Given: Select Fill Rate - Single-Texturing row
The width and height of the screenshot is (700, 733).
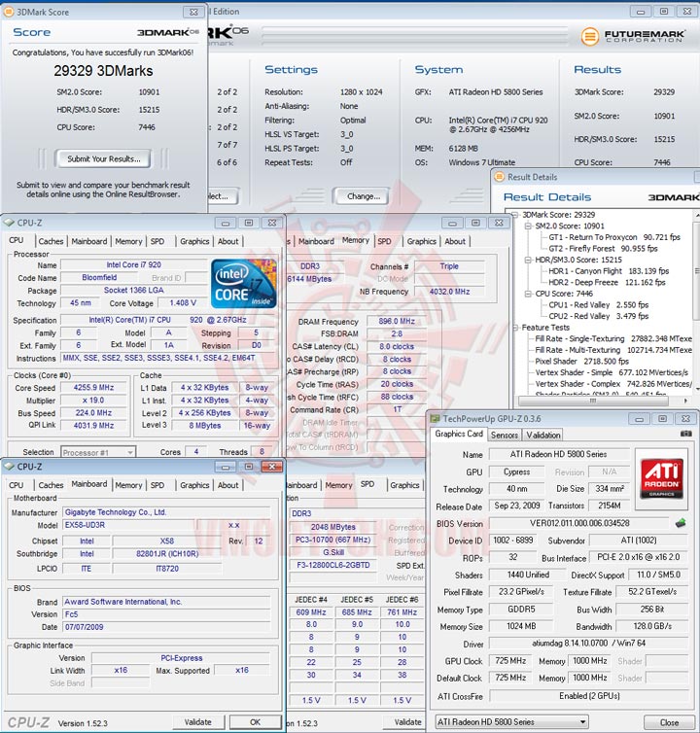Looking at the screenshot, I should click(x=613, y=338).
